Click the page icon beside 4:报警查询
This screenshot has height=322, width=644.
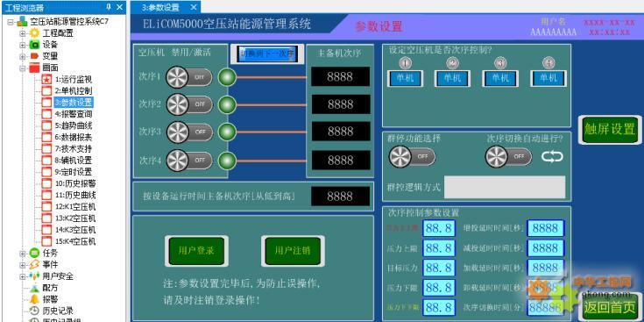tap(46, 113)
